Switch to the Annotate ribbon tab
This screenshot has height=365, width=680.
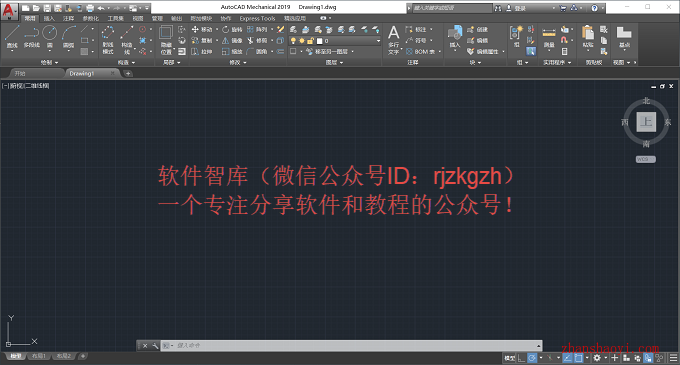click(x=68, y=18)
